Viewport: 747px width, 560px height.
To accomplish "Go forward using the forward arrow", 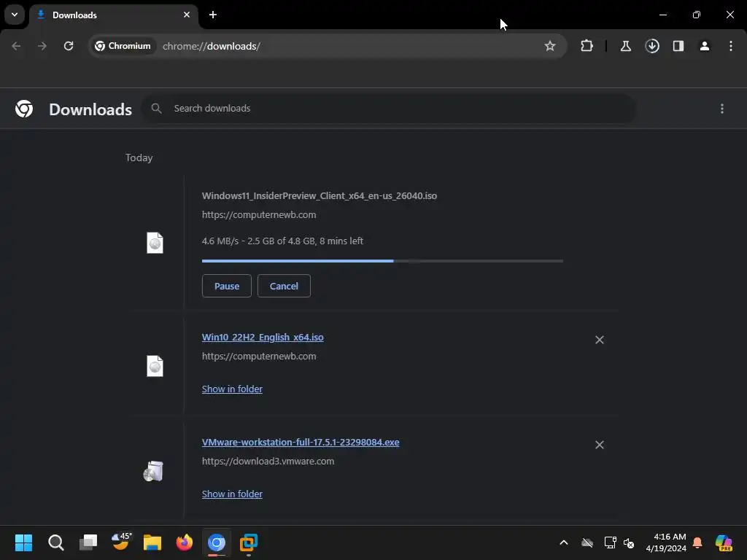I will coord(42,46).
